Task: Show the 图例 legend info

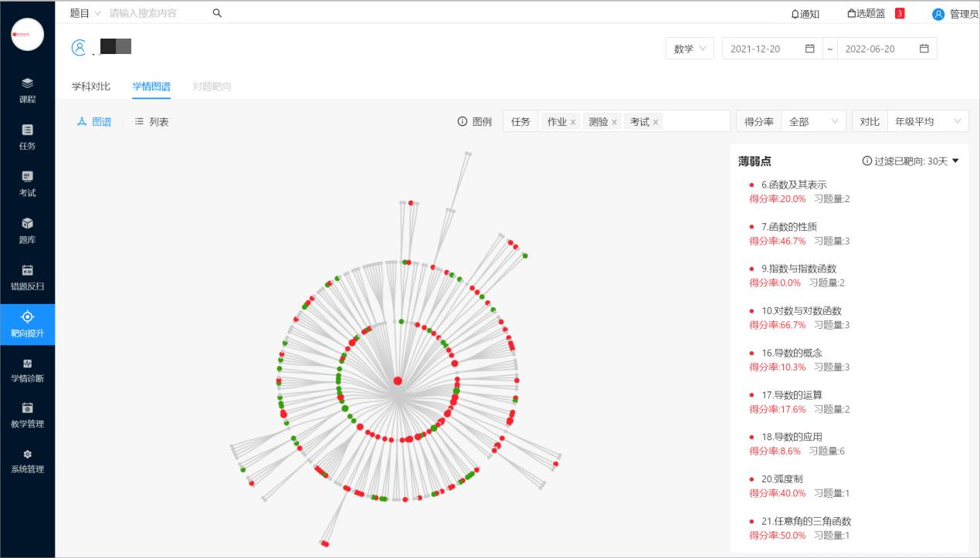Action: (474, 122)
